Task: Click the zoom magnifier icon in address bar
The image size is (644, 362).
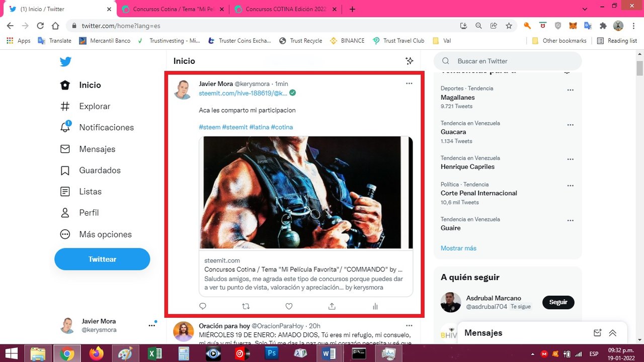Action: point(478,26)
